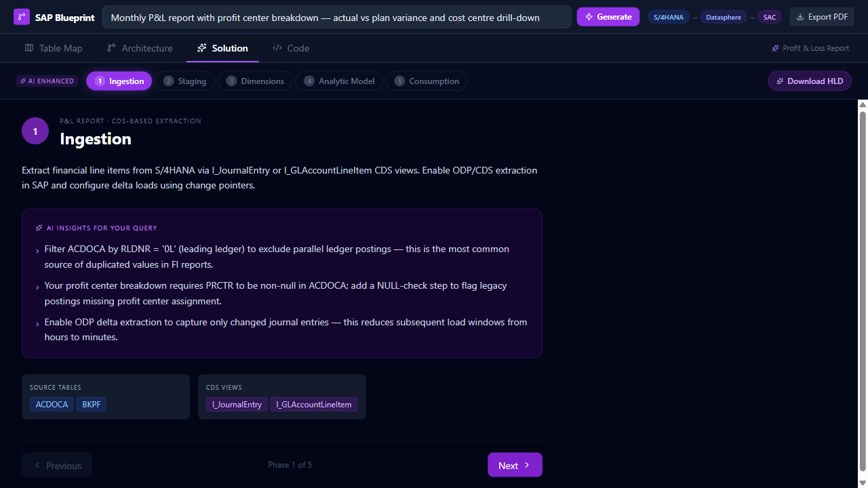Switch to the Architecture tab
This screenshot has width=868, height=488.
click(140, 48)
